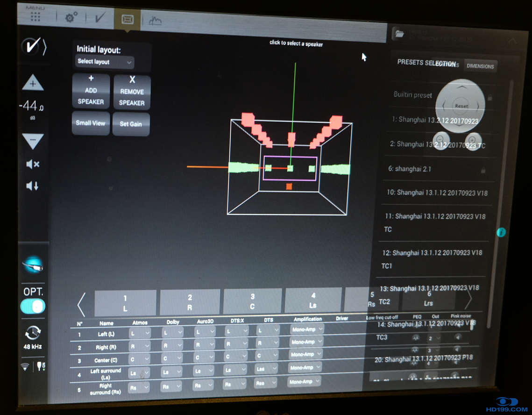Click the zoom-in plus circle in 3D view
This screenshot has height=415, width=532.
click(x=472, y=140)
